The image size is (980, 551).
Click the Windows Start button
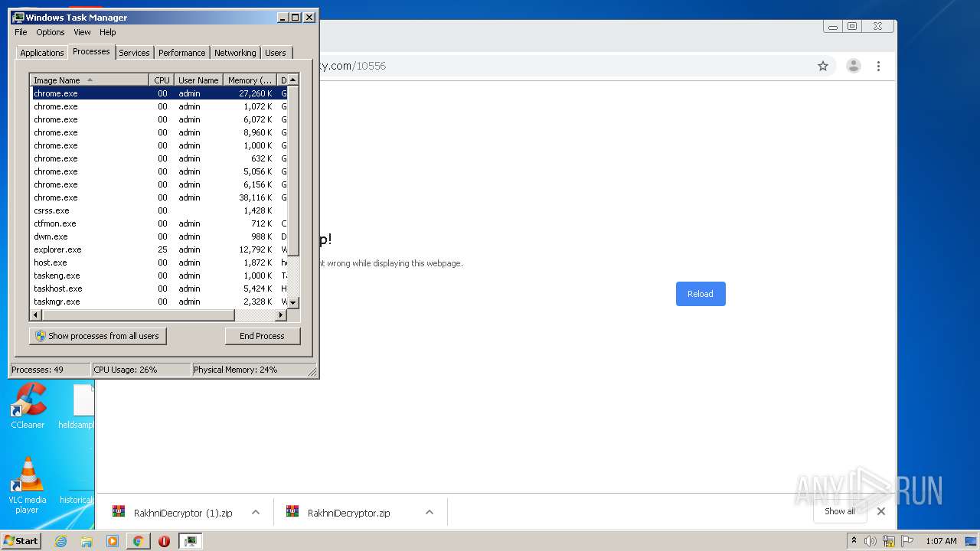point(21,540)
